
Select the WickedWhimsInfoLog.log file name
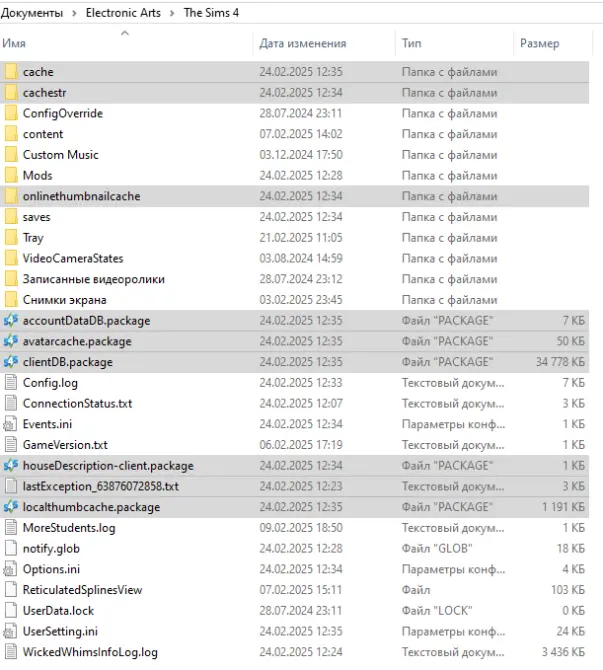pyautogui.click(x=90, y=652)
